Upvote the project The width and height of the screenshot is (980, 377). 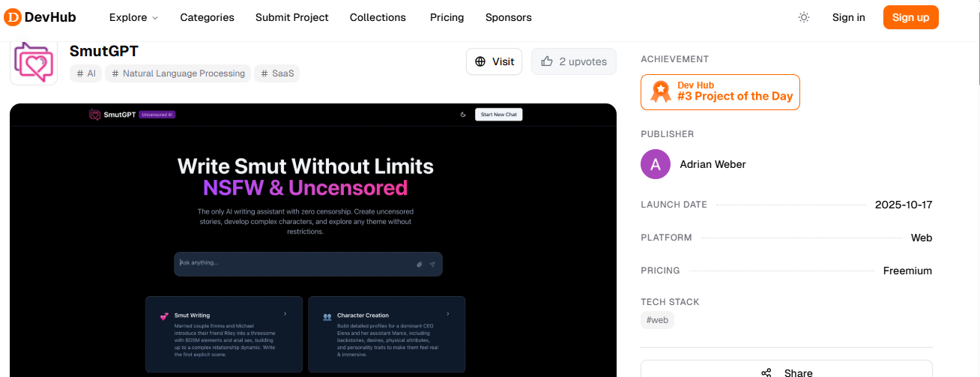point(574,61)
